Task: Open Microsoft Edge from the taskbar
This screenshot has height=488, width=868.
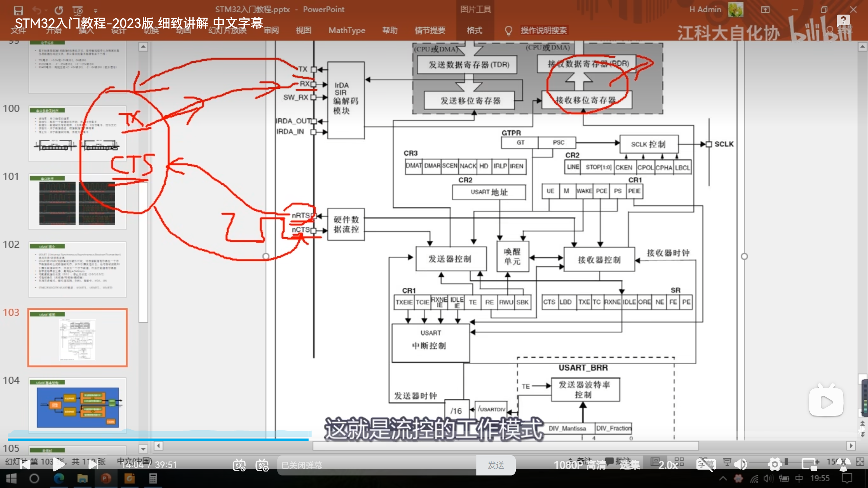Action: click(x=59, y=479)
